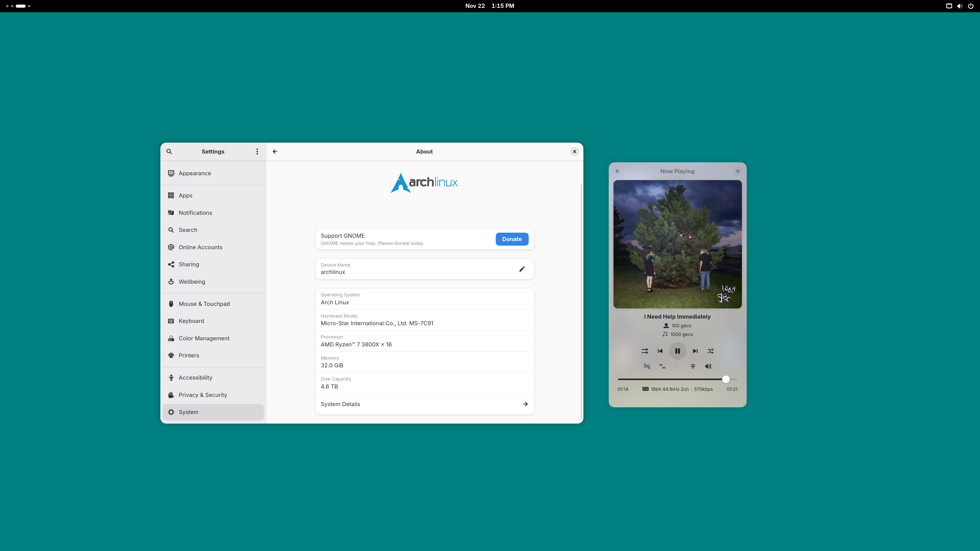Open the volume control in player
The width and height of the screenshot is (980, 551).
pyautogui.click(x=708, y=366)
